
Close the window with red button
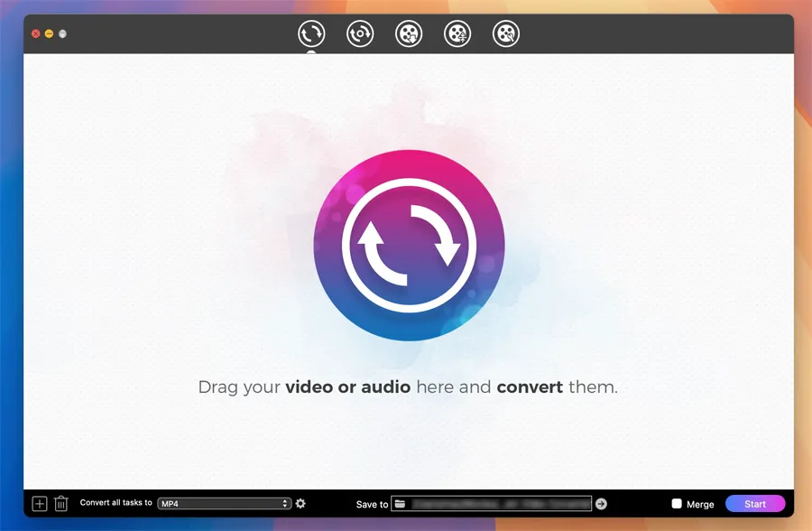click(36, 34)
